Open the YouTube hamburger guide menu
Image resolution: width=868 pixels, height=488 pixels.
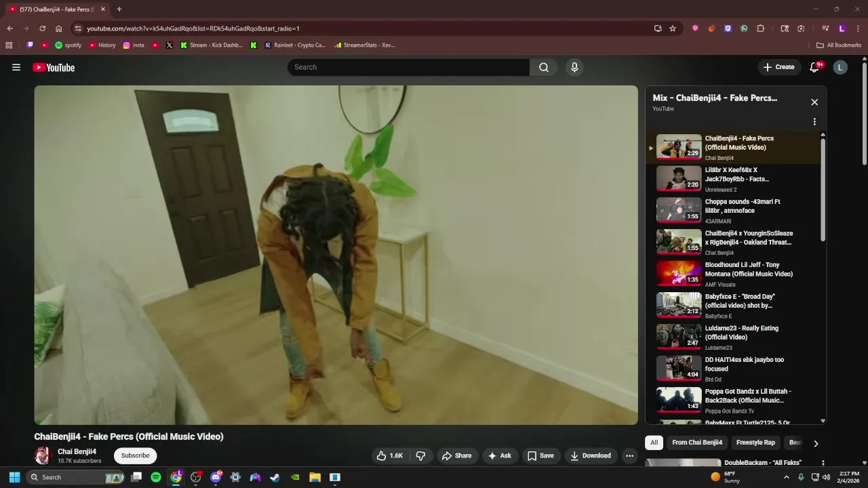[x=16, y=67]
